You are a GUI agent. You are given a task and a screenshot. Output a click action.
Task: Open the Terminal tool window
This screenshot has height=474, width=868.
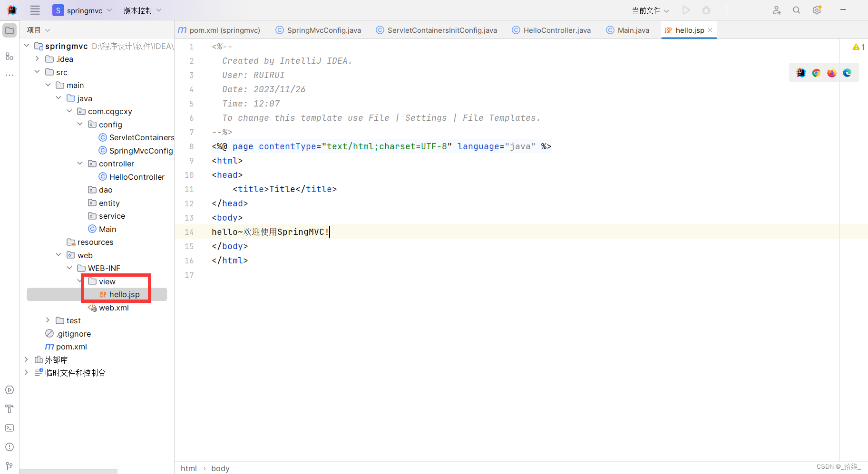[9, 428]
